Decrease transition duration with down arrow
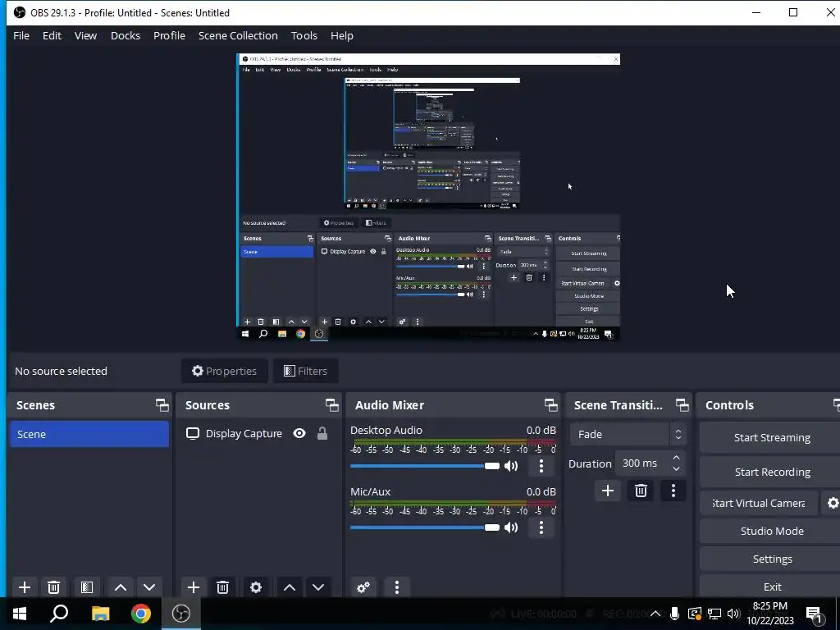The image size is (840, 630). click(676, 469)
